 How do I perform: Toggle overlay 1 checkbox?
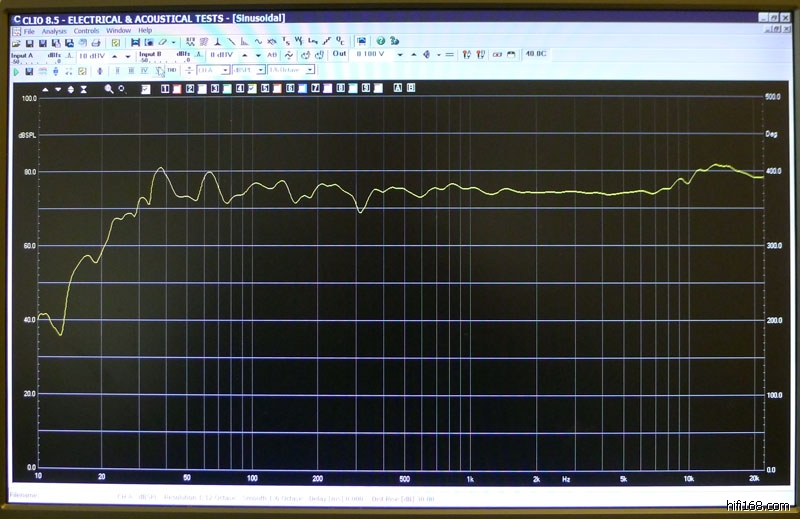pyautogui.click(x=165, y=89)
